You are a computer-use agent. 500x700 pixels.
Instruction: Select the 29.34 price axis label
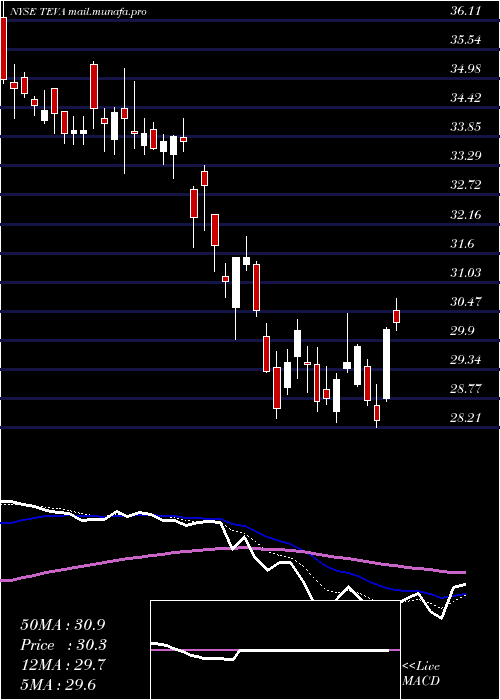pyautogui.click(x=466, y=359)
